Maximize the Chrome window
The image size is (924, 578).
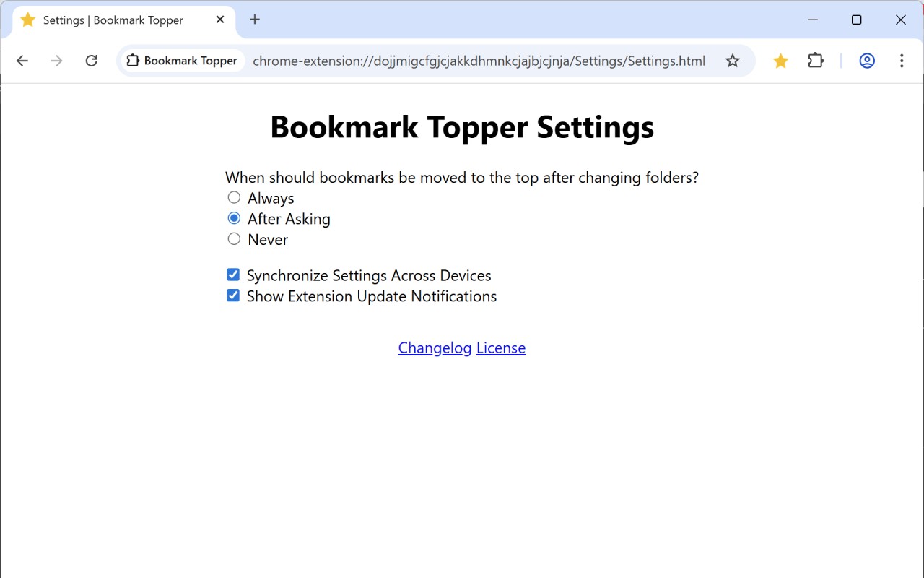[x=857, y=20]
